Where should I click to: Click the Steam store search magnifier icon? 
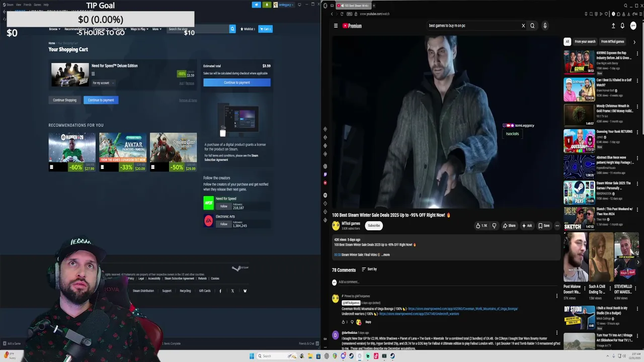tap(232, 29)
